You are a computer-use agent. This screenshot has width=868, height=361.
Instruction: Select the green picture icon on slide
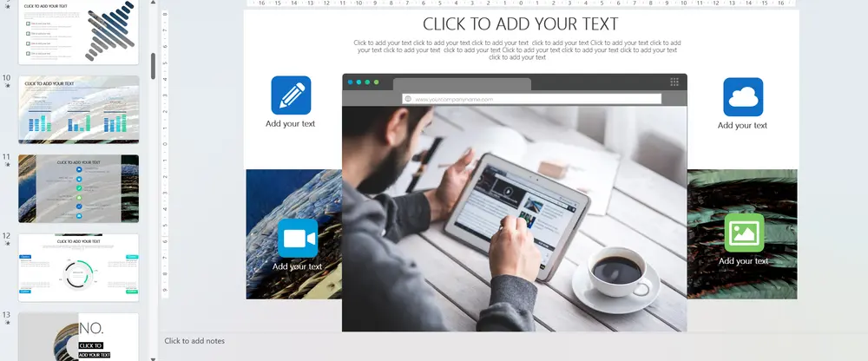tap(744, 233)
